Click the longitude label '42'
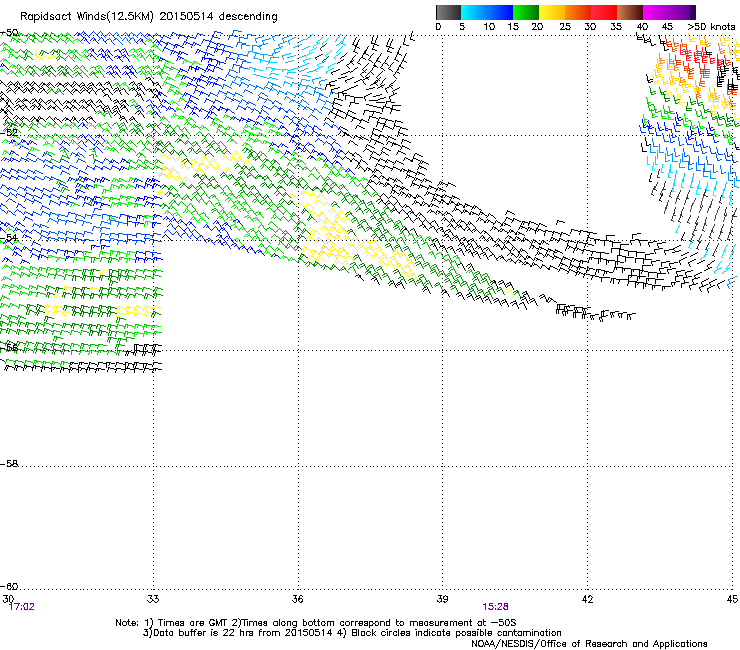This screenshot has width=740, height=650. point(587,599)
